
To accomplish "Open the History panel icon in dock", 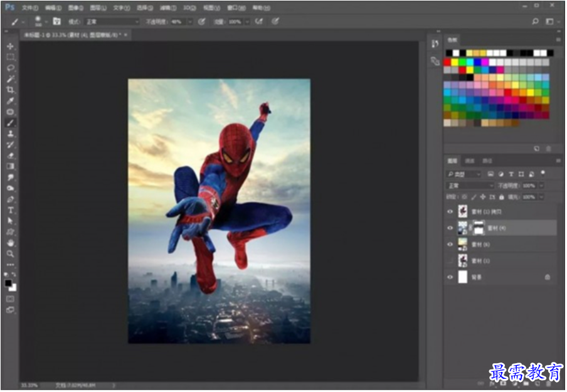I will pyautogui.click(x=435, y=44).
